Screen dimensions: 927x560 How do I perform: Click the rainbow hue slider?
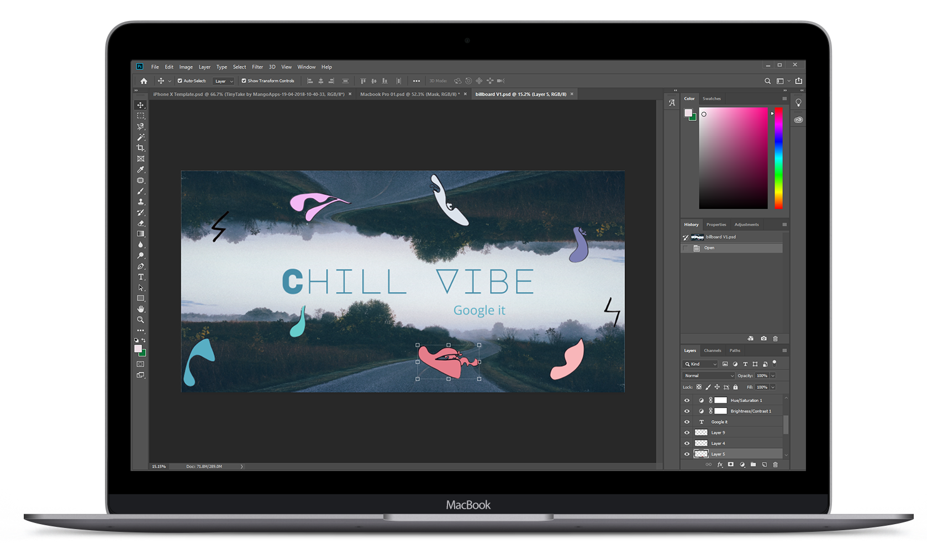(778, 157)
